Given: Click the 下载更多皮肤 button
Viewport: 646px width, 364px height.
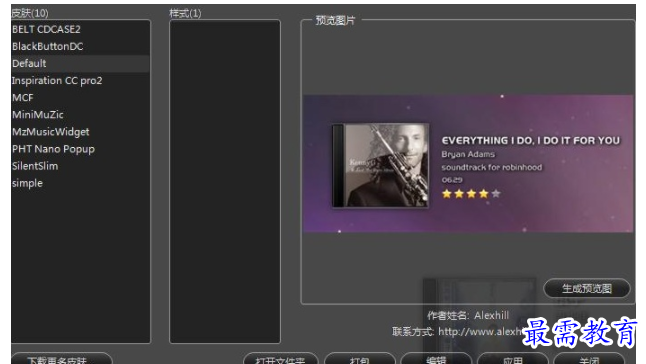Looking at the screenshot, I should [61, 359].
